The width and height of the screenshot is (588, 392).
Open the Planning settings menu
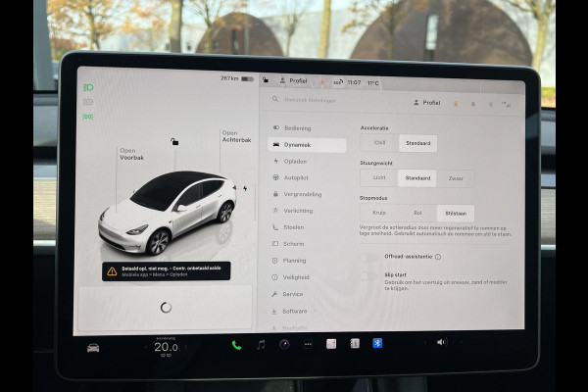click(x=307, y=261)
